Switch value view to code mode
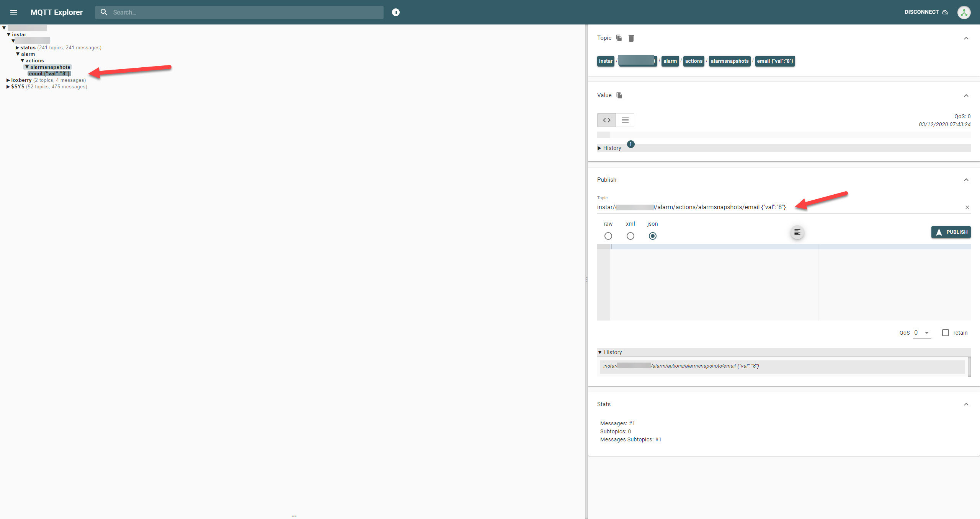The image size is (980, 519). [x=606, y=120]
